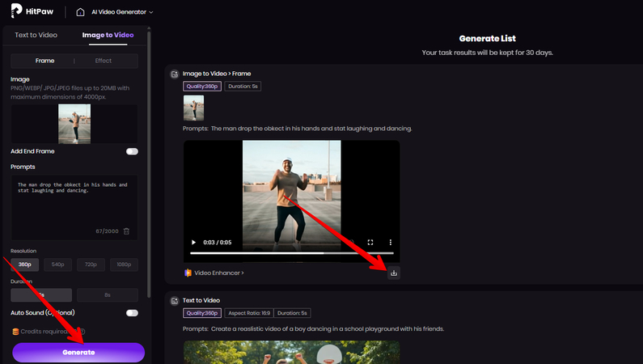
Task: Select 540p resolution
Action: click(57, 265)
